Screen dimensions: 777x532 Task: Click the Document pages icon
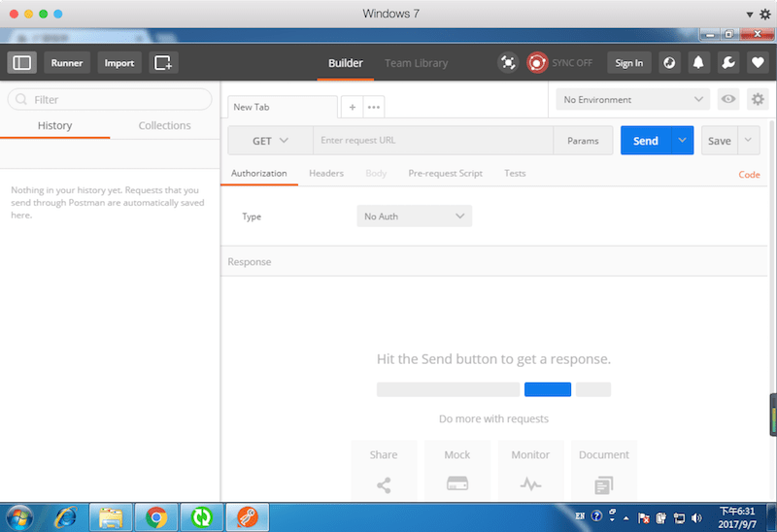click(x=603, y=485)
